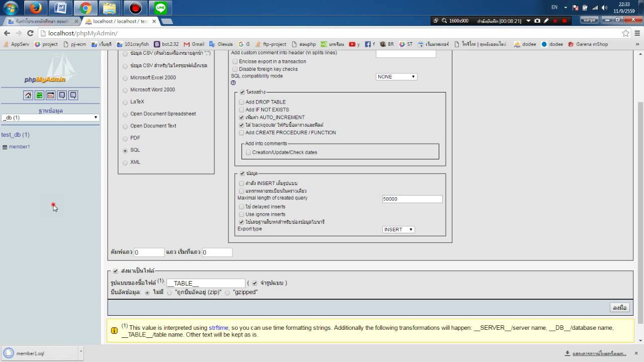Select the localhost phpMyAdmin tab
Image resolution: width=644 pixels, height=362 pixels.
coord(121,22)
